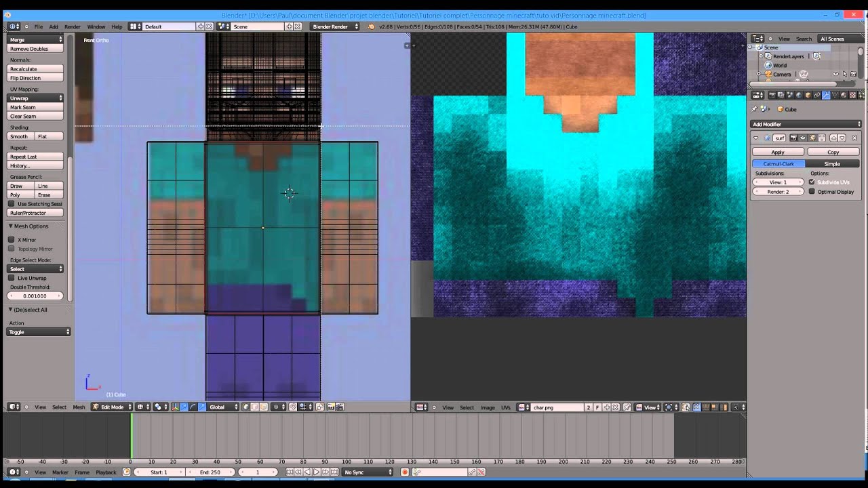Click the Flip Direction button
This screenshot has width=868, height=488.
click(x=35, y=78)
